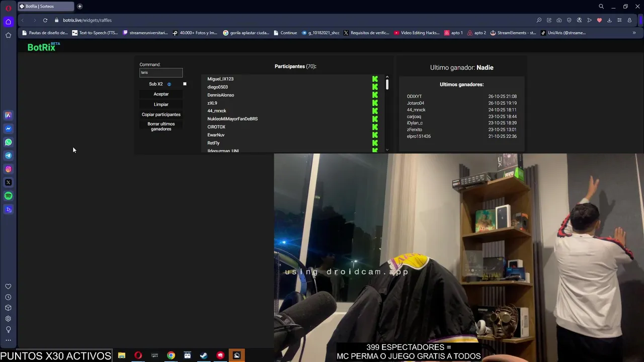Open Chrome from the taskbar
Viewport: 644px width, 362px height.
171,355
